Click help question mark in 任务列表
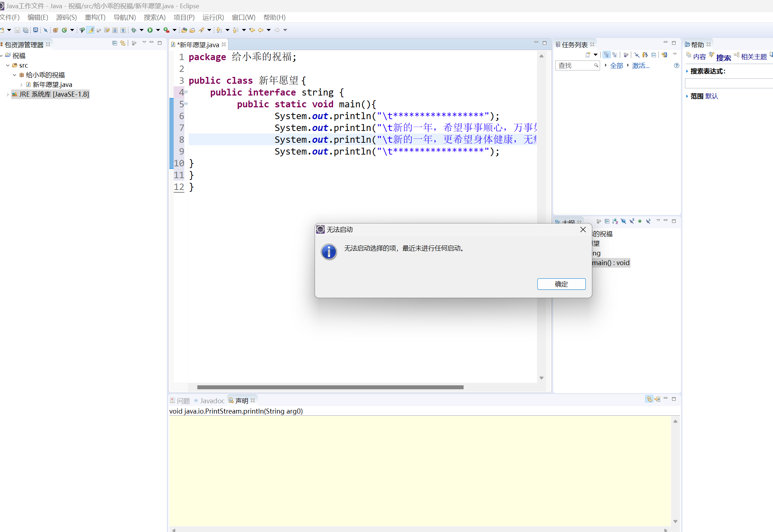The image size is (773, 532). pyautogui.click(x=677, y=65)
